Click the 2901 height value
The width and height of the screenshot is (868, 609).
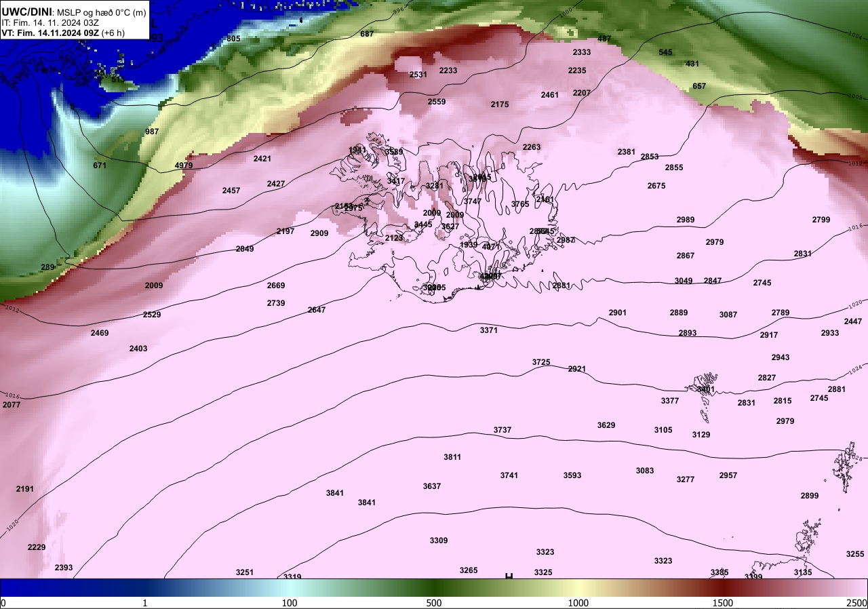(x=618, y=313)
